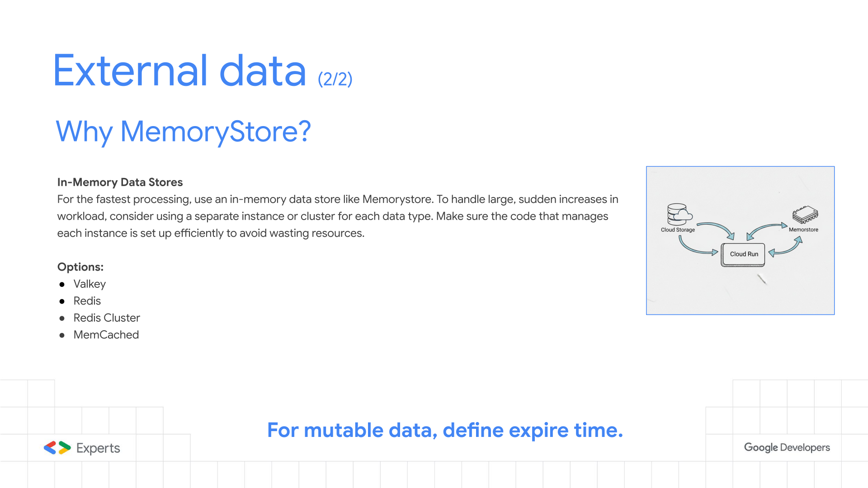Click the double arrow below Memorystore
Image resolution: width=868 pixels, height=488 pixels.
click(787, 248)
